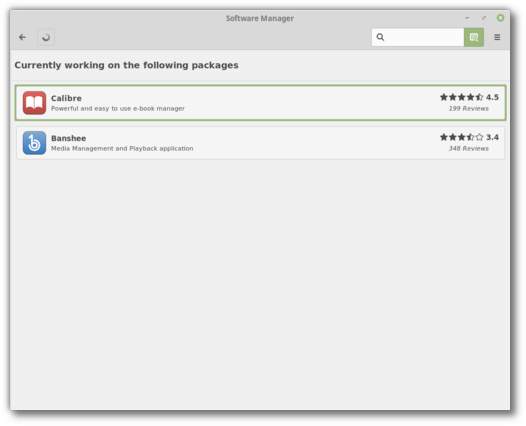Click Banshee's 3.4 star rating
Screen dimensions: 526x426
click(x=469, y=137)
